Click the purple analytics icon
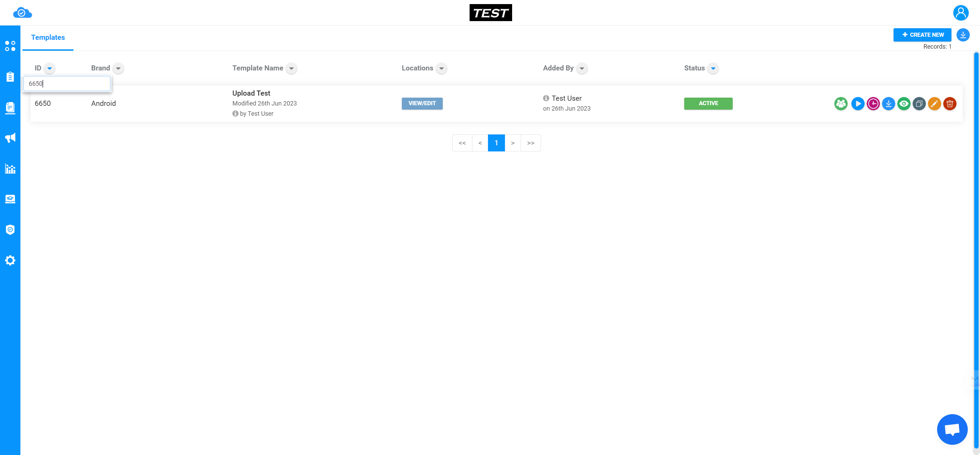Screen dimensions: 980x455 [873, 103]
